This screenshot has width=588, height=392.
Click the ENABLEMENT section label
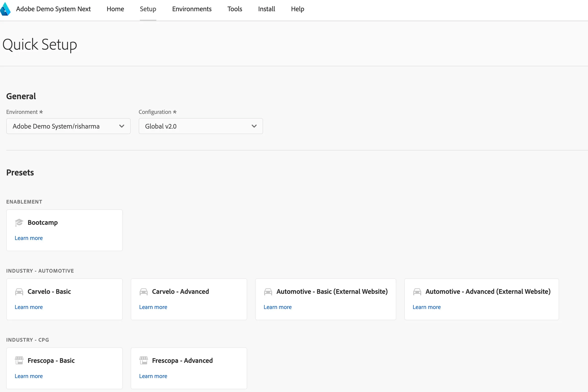click(24, 202)
